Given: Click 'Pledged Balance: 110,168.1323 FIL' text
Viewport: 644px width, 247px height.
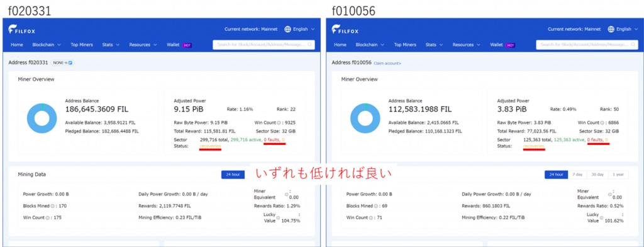Looking at the screenshot, I should (425, 131).
